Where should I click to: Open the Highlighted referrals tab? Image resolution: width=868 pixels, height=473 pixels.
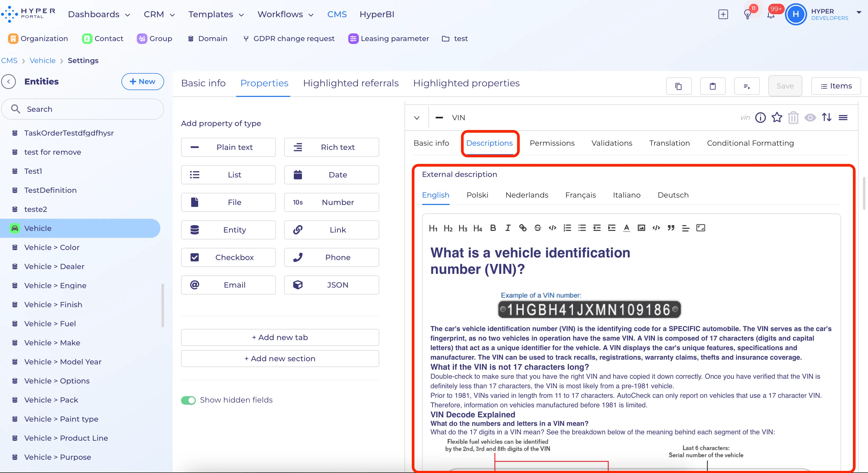click(350, 83)
